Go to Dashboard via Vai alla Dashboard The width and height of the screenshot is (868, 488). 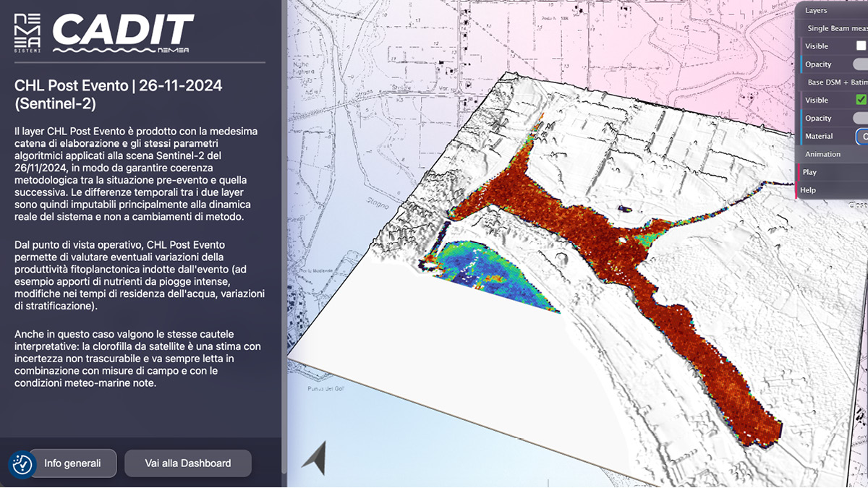click(x=187, y=463)
